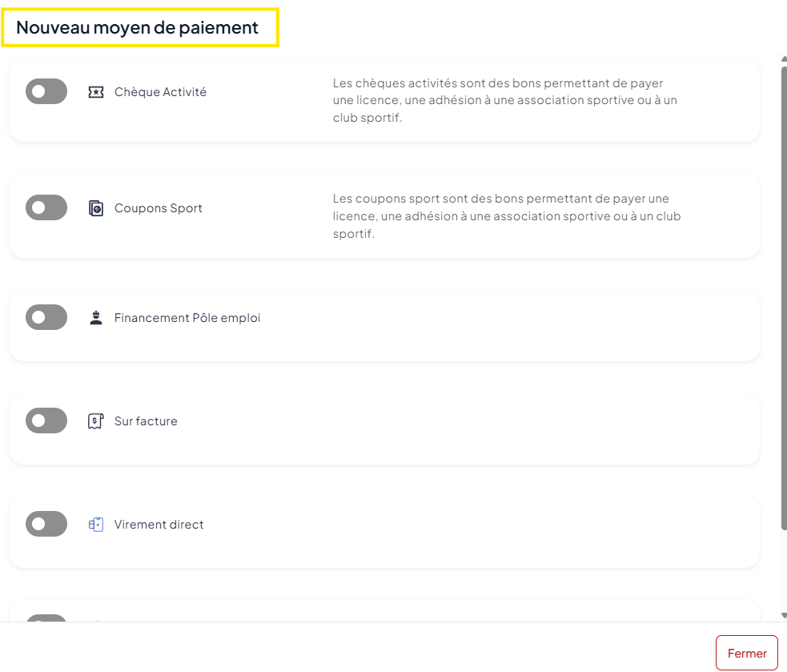The image size is (787, 672).
Task: Click the Financement Pôle emploi label
Action: point(187,318)
